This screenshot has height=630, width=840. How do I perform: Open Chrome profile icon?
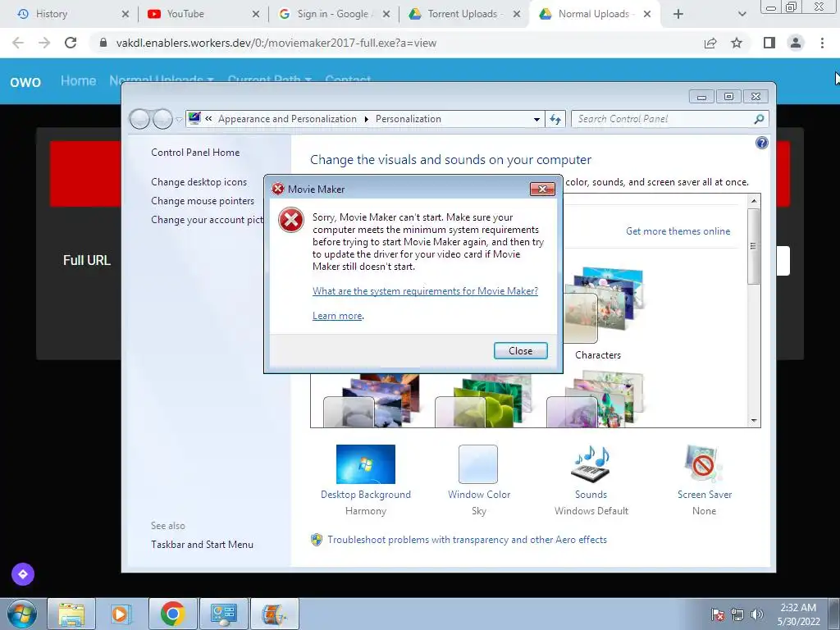796,43
